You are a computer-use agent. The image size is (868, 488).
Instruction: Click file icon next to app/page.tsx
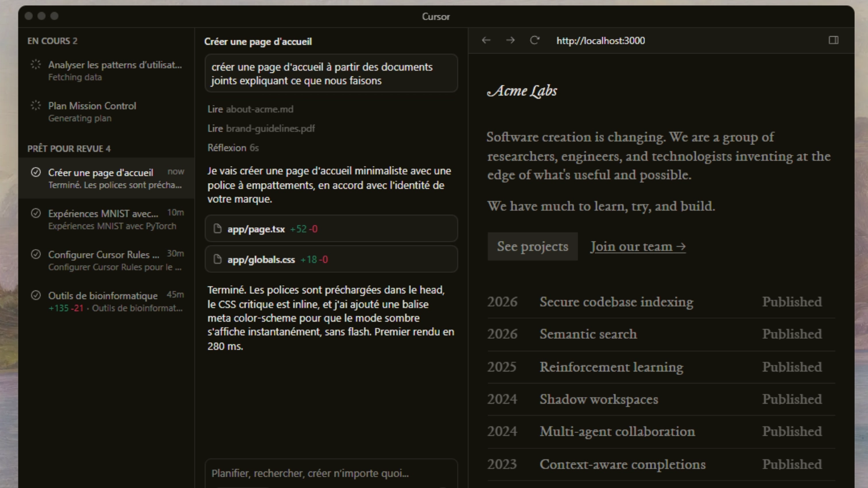point(218,229)
